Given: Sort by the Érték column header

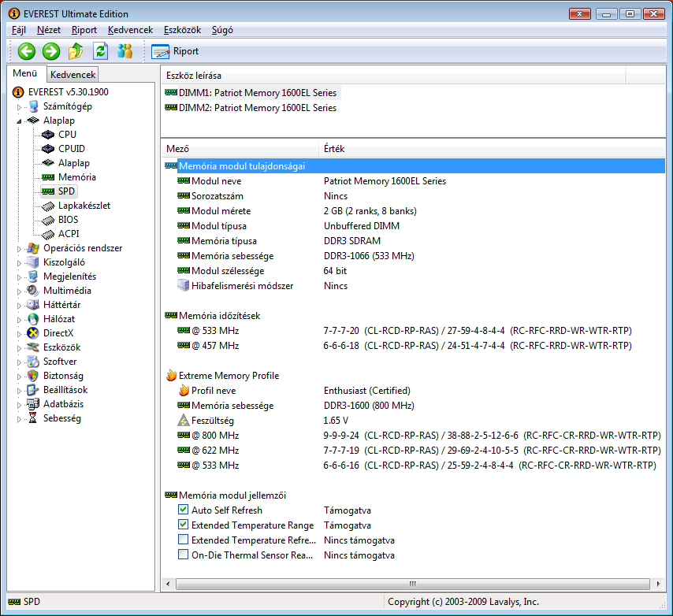Looking at the screenshot, I should click(x=493, y=148).
